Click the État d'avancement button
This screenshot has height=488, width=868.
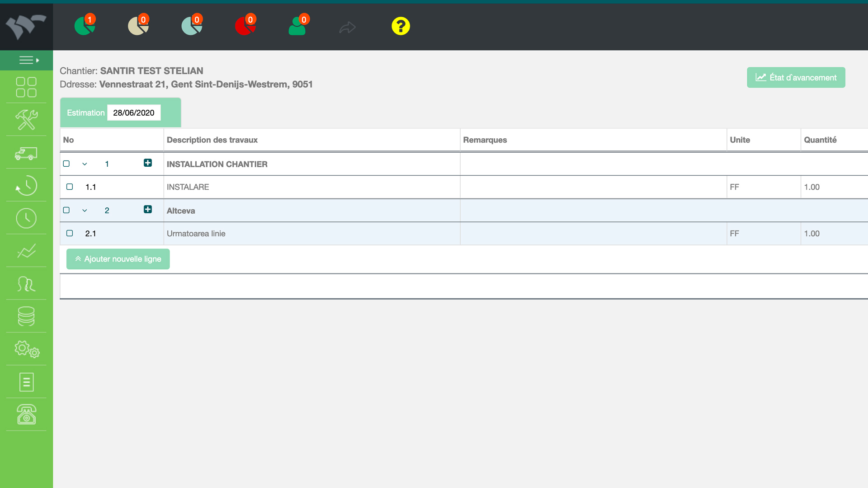tap(796, 78)
